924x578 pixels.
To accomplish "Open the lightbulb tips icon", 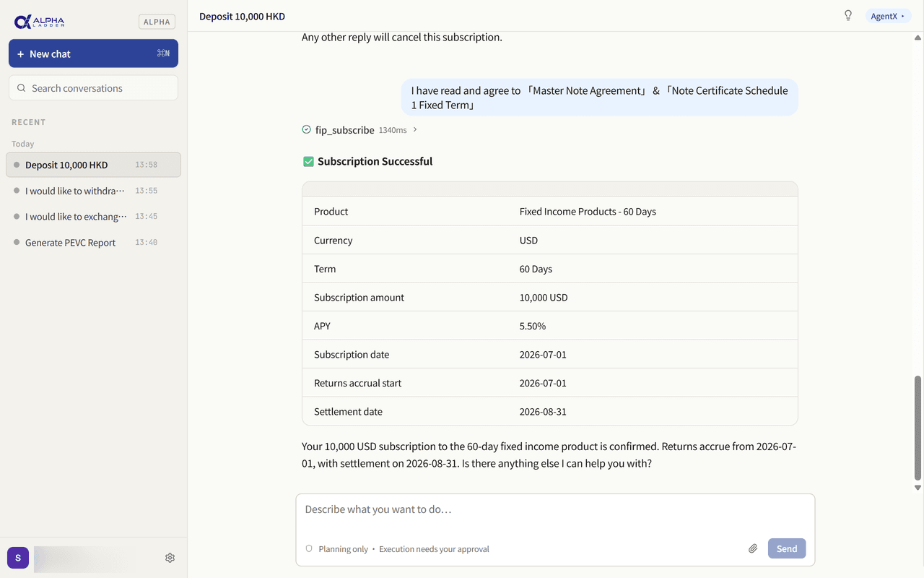I will pos(848,16).
